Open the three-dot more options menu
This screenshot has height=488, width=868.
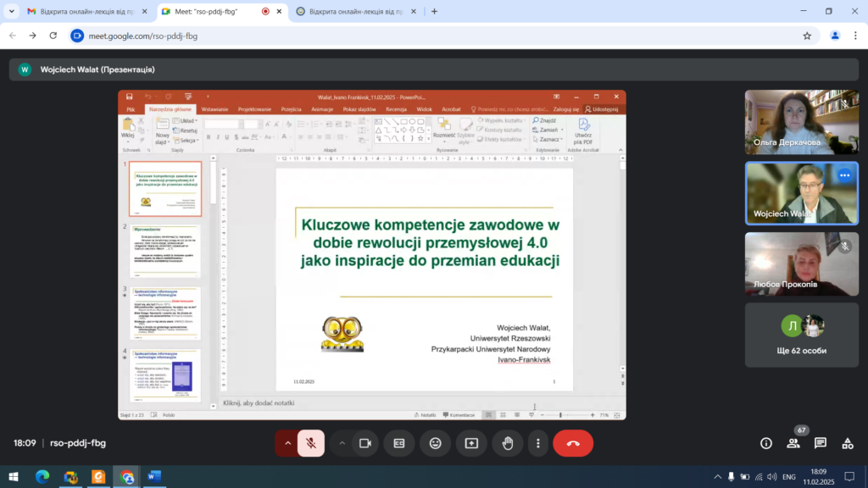point(537,443)
